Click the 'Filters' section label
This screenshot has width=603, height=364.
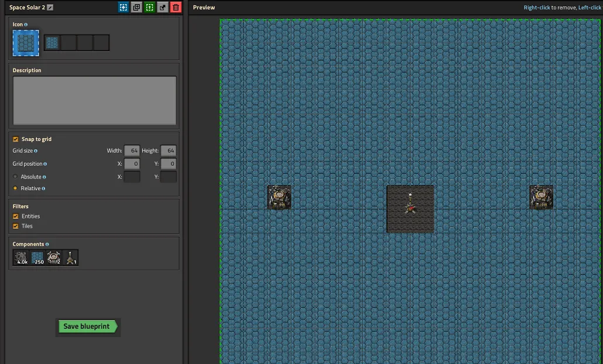tap(20, 207)
